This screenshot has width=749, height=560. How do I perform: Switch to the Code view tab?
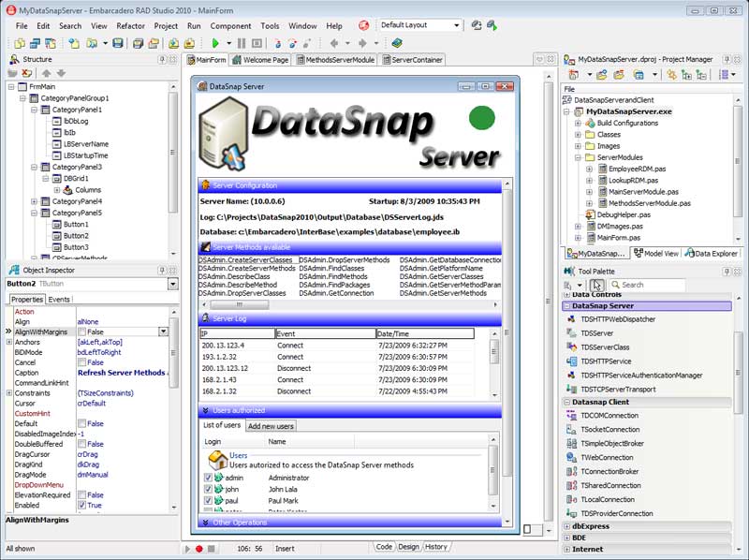point(384,547)
